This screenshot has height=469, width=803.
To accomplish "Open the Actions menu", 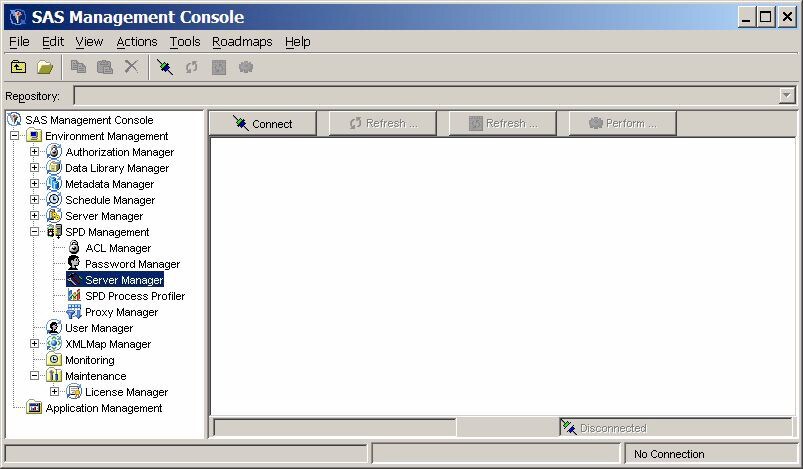I will tap(137, 41).
